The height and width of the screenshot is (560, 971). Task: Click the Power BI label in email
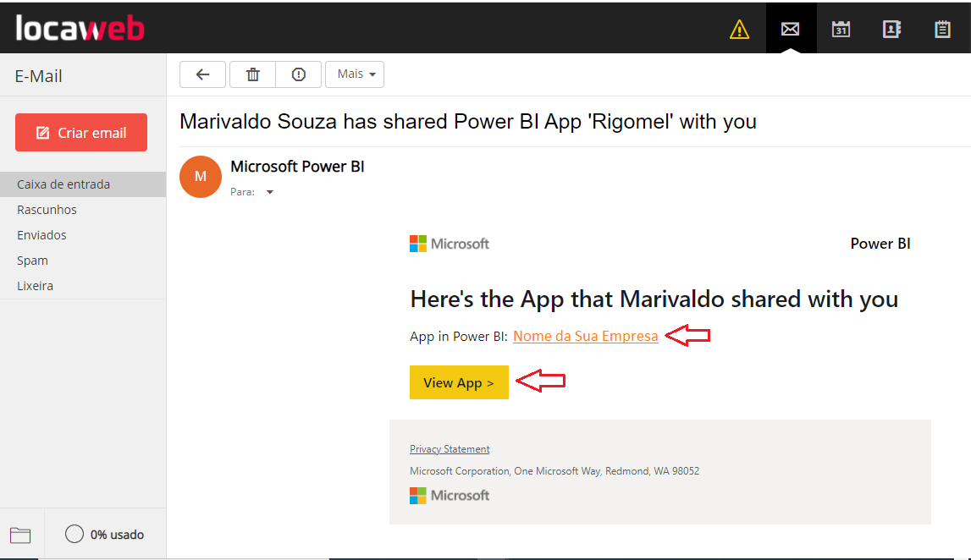(880, 244)
